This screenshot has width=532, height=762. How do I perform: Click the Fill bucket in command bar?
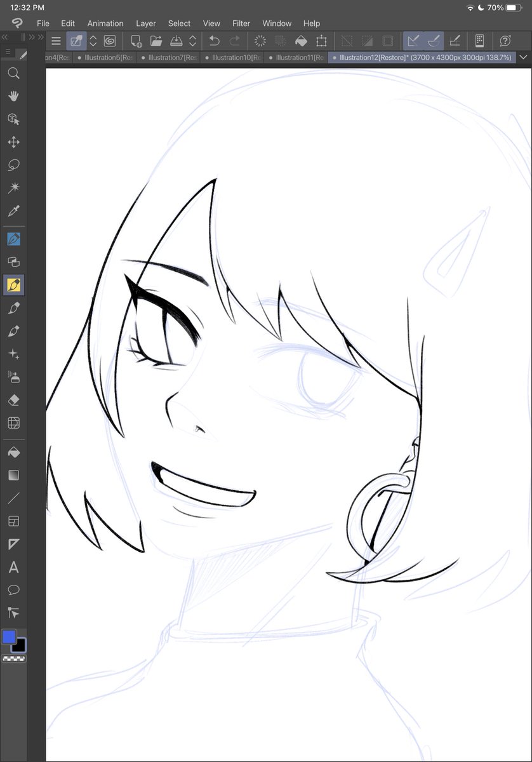[x=302, y=41]
